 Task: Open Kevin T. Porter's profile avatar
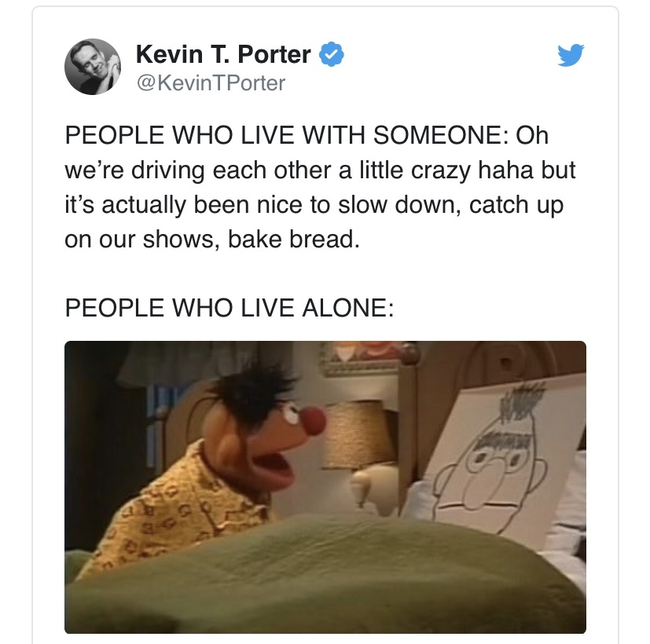pos(93,67)
